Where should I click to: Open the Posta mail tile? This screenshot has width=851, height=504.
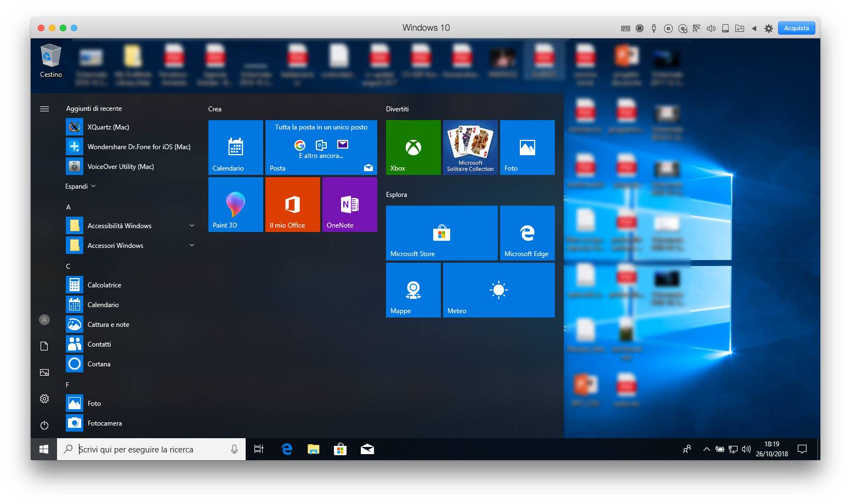pos(321,148)
